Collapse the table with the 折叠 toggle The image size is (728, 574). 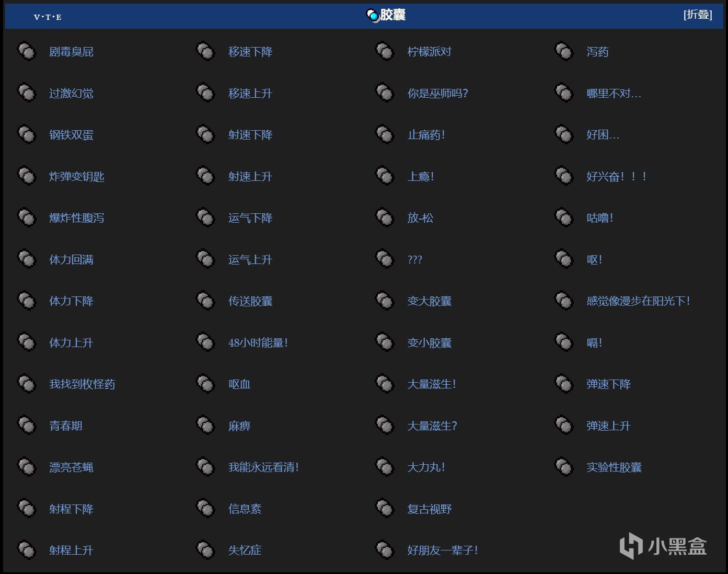(698, 15)
